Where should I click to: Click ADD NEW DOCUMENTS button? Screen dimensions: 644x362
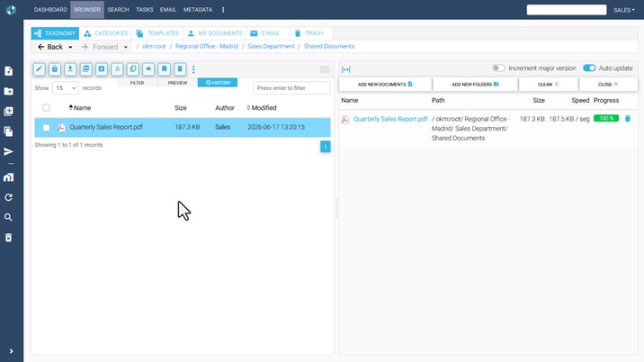coord(385,85)
